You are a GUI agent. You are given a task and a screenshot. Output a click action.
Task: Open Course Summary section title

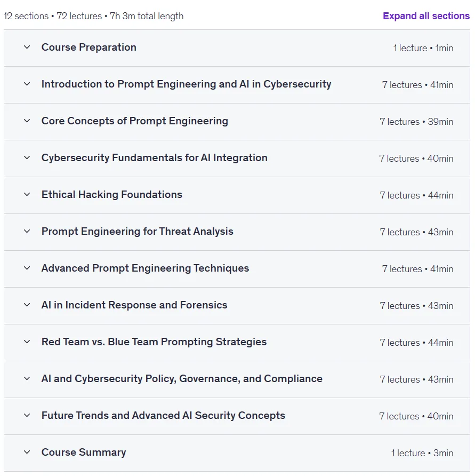84,453
